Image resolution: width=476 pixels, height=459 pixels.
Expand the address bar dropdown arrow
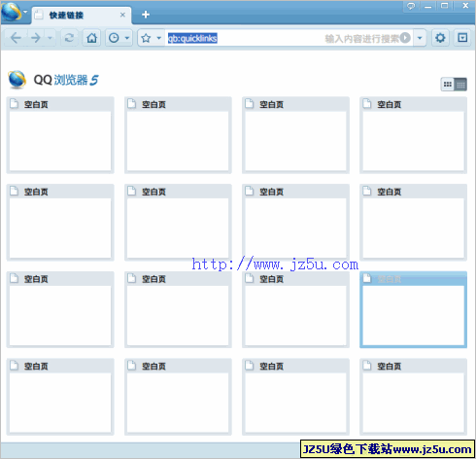pyautogui.click(x=420, y=38)
